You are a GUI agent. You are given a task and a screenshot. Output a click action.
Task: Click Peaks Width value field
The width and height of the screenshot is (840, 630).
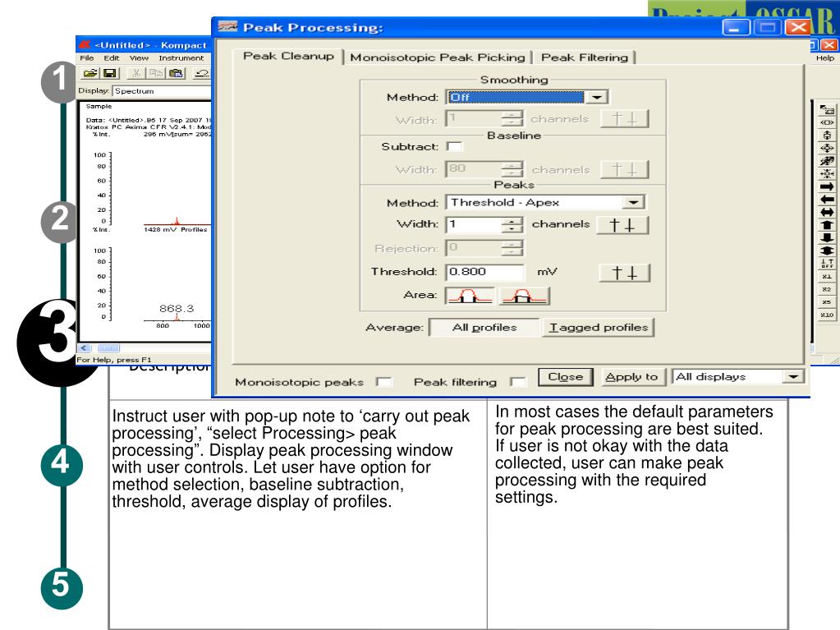tap(474, 224)
